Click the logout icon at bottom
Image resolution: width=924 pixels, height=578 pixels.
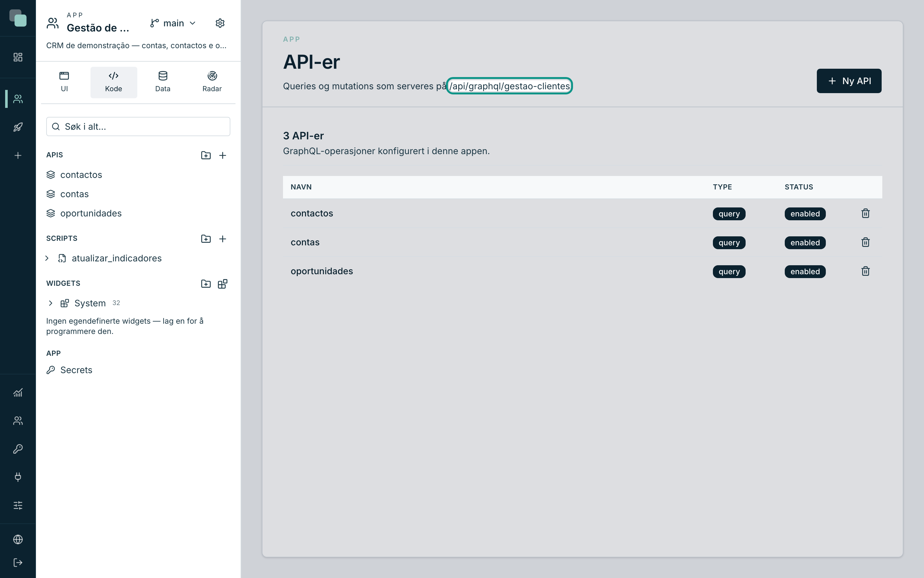(18, 562)
